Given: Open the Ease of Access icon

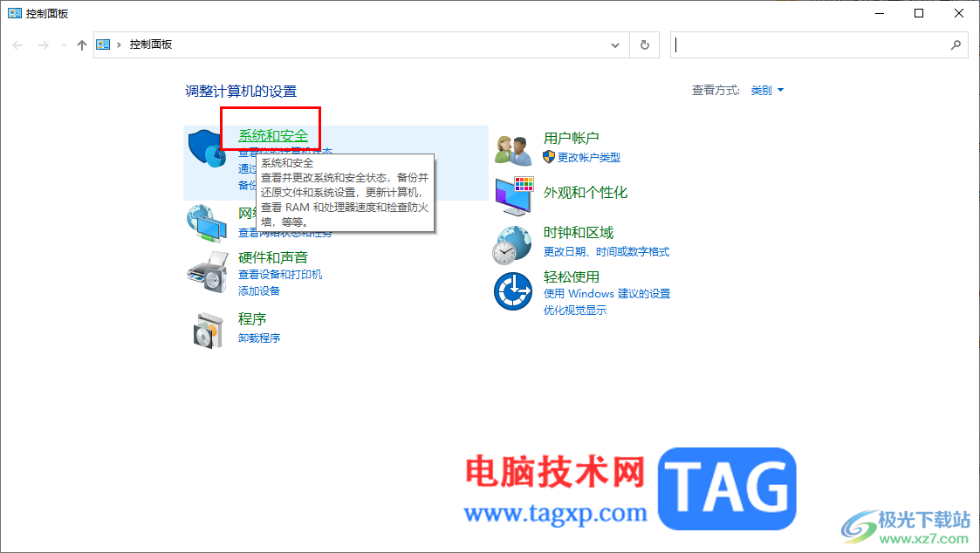Looking at the screenshot, I should tap(513, 291).
